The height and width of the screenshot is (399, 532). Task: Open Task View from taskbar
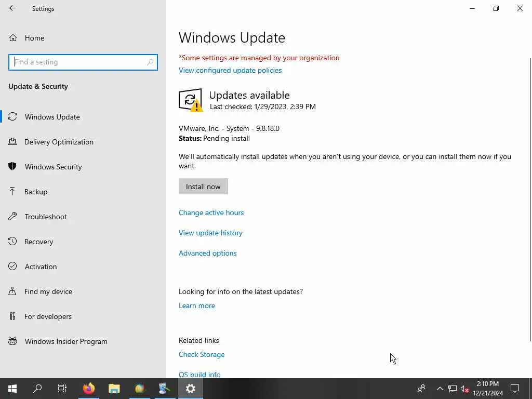pos(62,389)
